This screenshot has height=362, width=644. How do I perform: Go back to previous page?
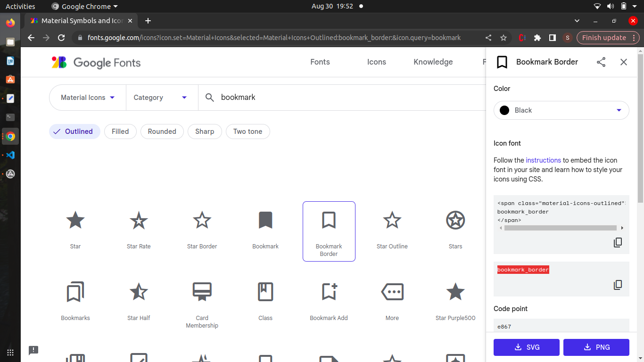point(31,38)
